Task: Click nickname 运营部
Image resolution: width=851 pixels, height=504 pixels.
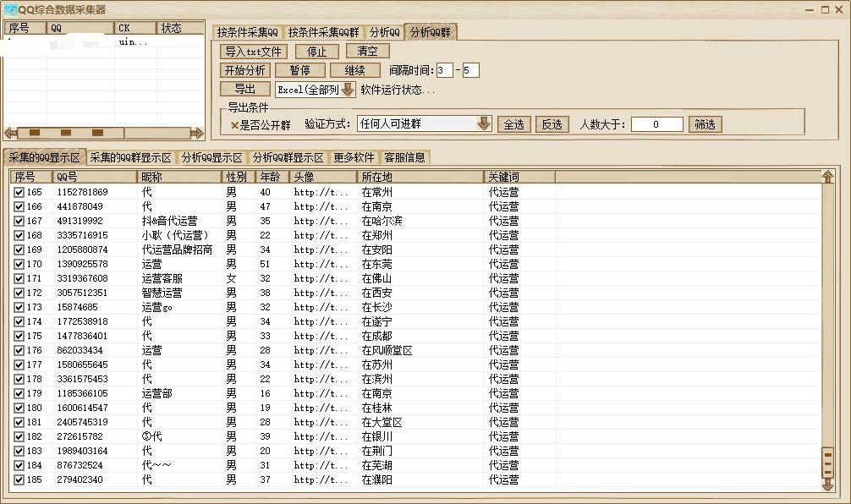Action: (156, 393)
